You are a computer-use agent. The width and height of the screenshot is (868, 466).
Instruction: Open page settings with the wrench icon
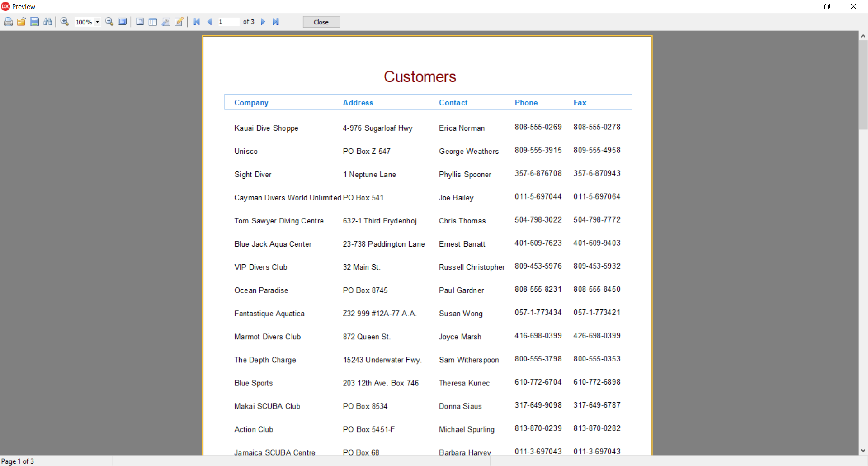point(166,22)
